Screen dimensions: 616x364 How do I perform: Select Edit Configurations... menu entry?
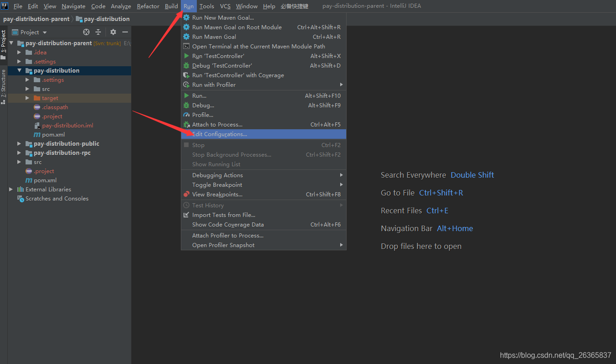pos(263,134)
